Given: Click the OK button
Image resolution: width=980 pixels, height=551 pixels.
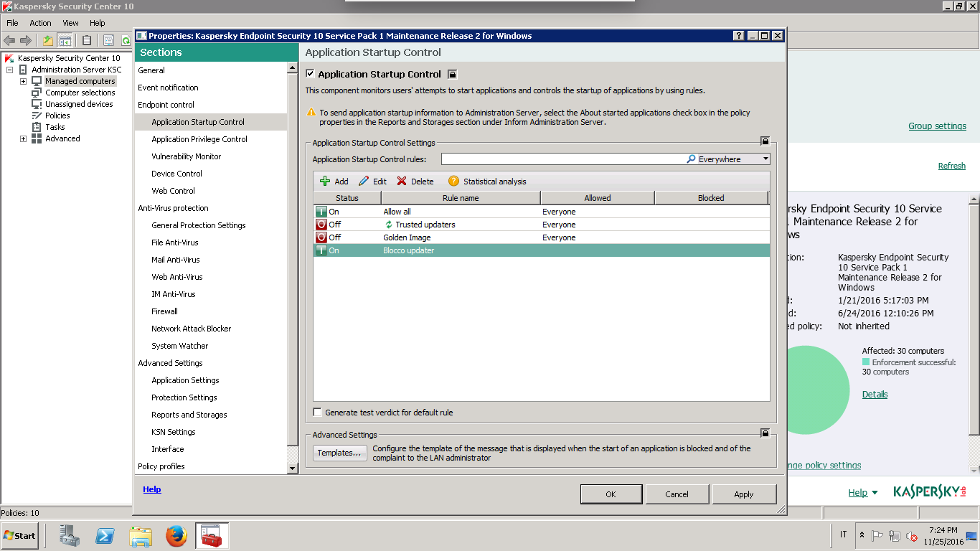Looking at the screenshot, I should click(x=611, y=494).
